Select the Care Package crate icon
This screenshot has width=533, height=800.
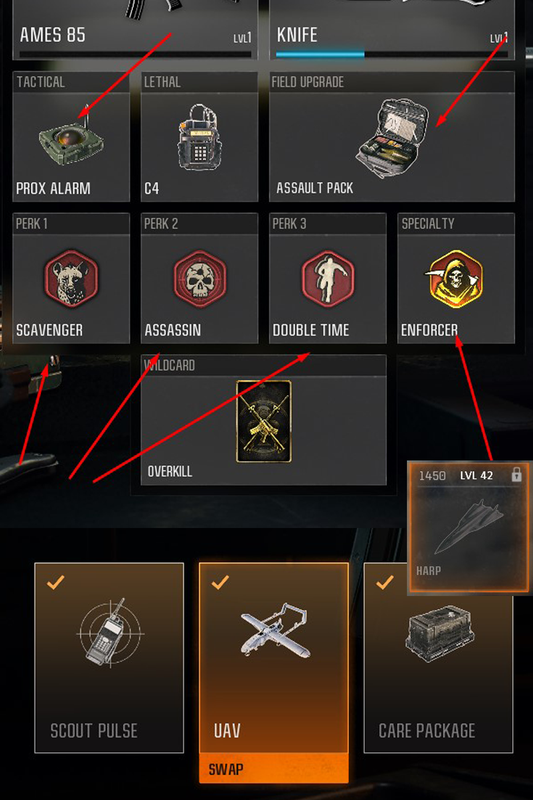(x=440, y=635)
